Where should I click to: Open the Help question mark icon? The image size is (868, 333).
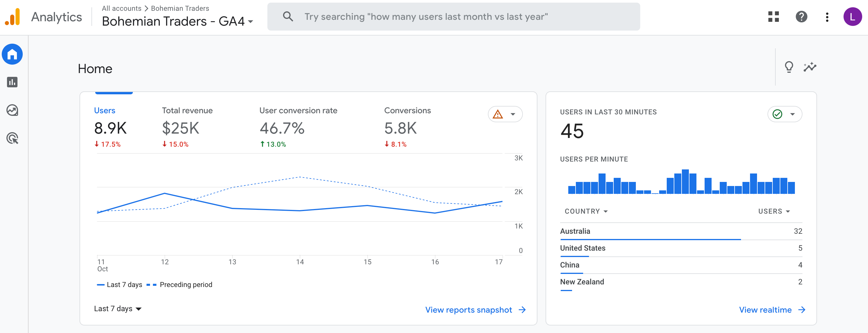(801, 17)
